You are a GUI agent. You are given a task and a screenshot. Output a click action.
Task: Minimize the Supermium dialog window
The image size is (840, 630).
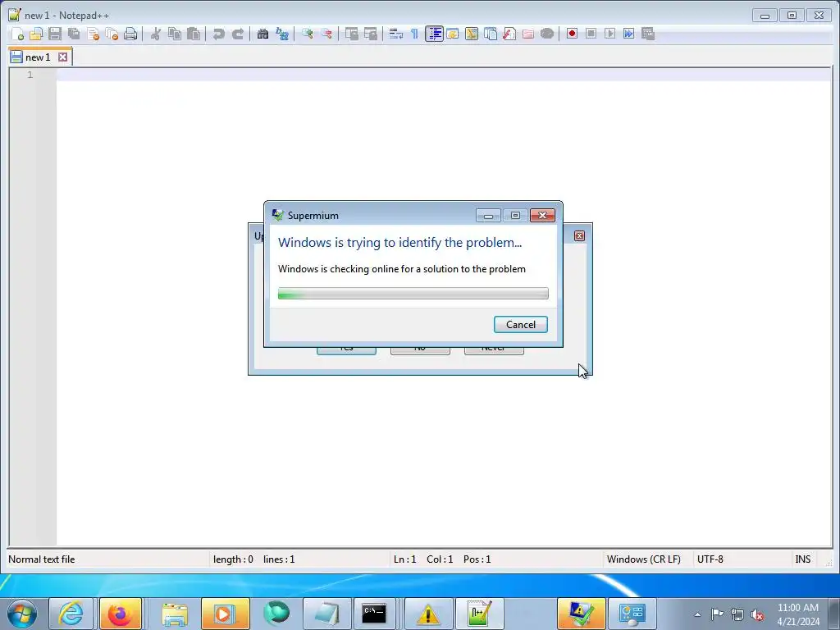tap(488, 215)
